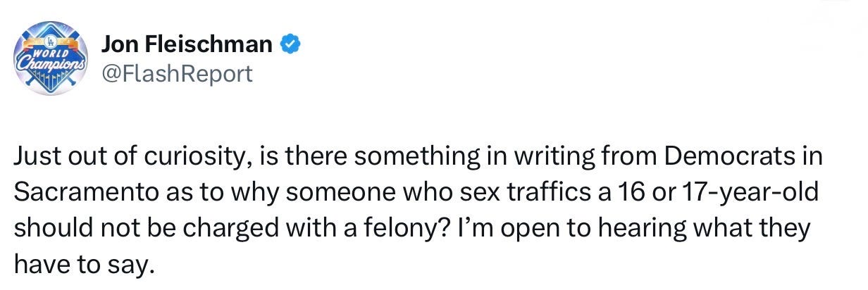Click the final line "have to say."
Viewport: 868px width, 290px height.
pyautogui.click(x=82, y=265)
